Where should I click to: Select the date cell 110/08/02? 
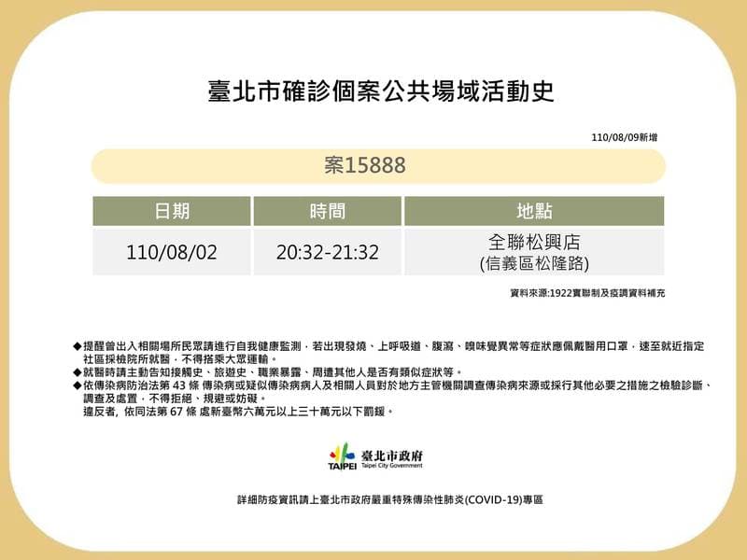(x=172, y=252)
